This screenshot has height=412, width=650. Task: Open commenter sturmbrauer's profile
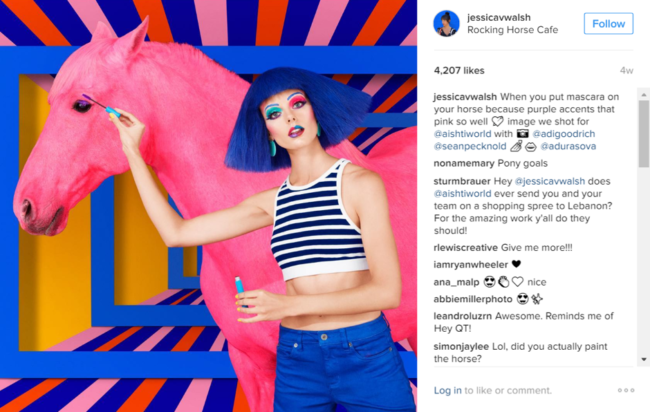462,181
